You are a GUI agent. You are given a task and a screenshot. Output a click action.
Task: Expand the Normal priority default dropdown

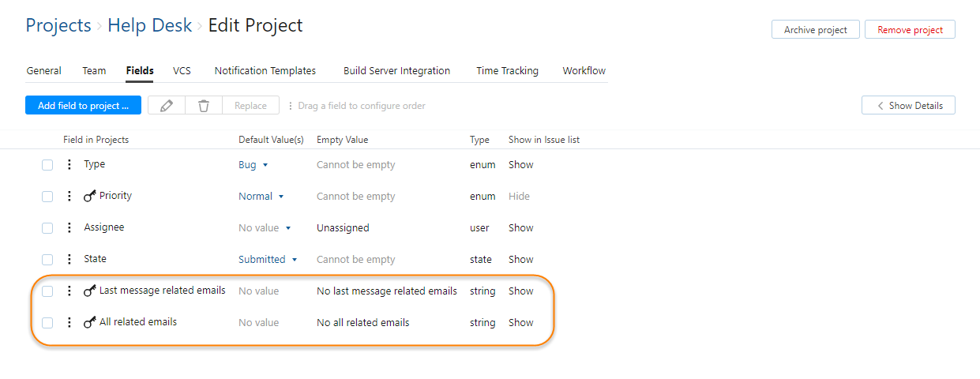click(261, 197)
